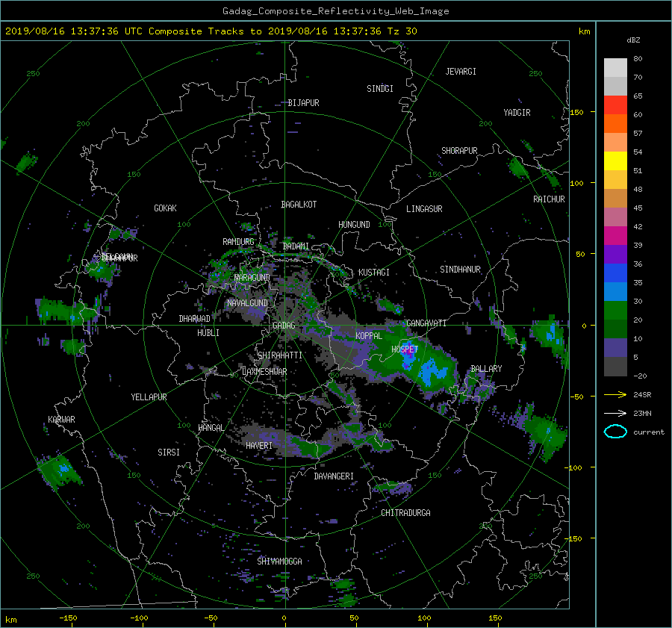The height and width of the screenshot is (628, 672).
Task: Click the YADGIR city label
Action: click(x=517, y=113)
